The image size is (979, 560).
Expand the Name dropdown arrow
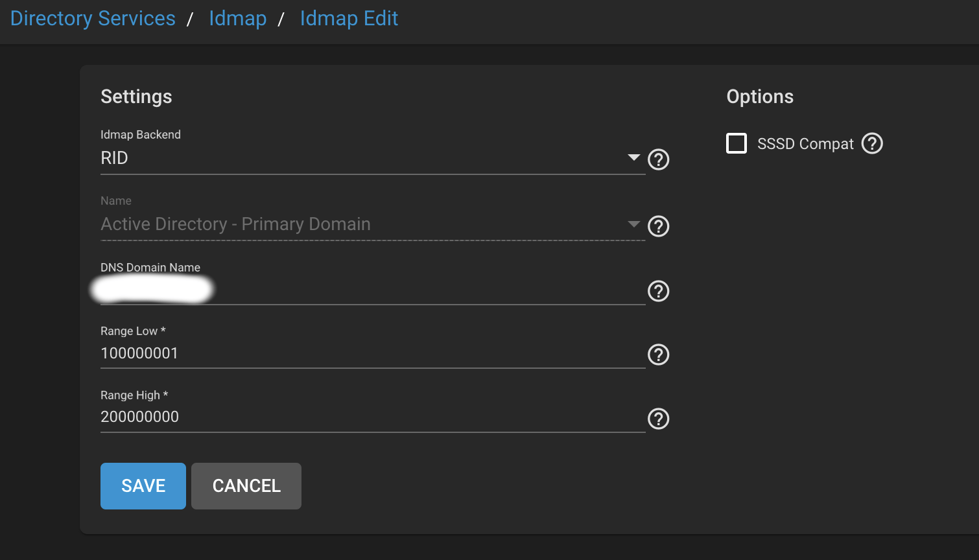(x=633, y=224)
